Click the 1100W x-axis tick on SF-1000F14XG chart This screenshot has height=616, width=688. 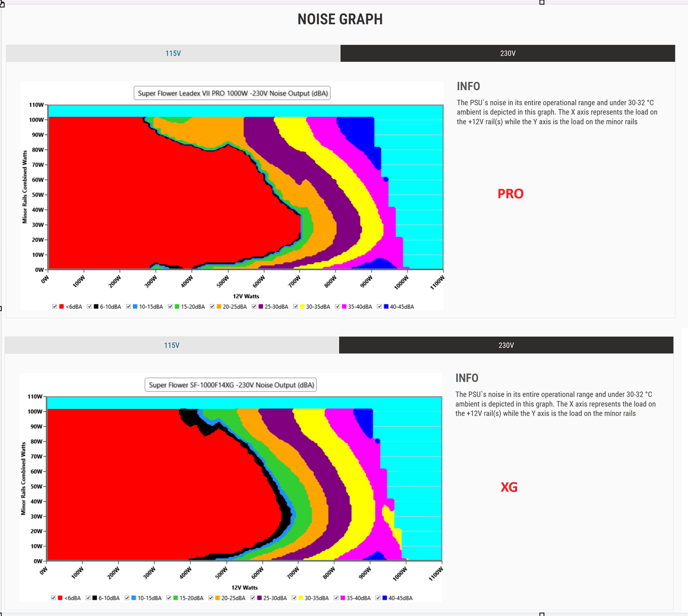coord(436,574)
